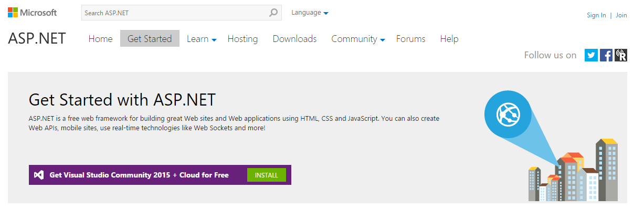644x219 pixels.
Task: Click the Visual Studio logo in banner
Action: point(38,175)
